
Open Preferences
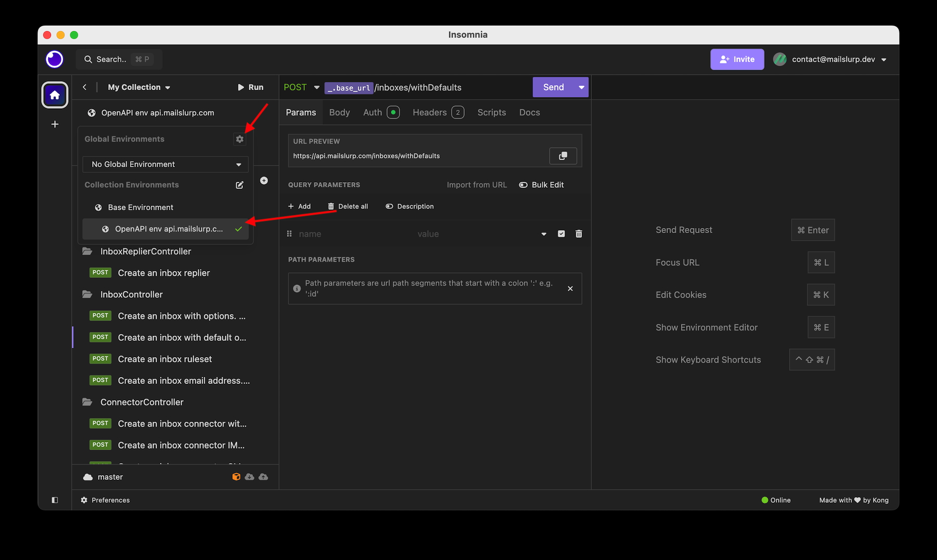point(105,500)
